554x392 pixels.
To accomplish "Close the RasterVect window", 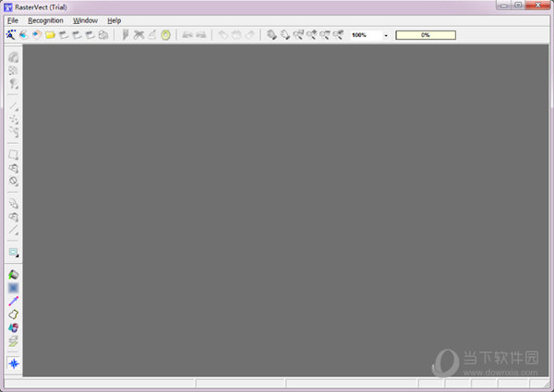I will pos(537,5).
